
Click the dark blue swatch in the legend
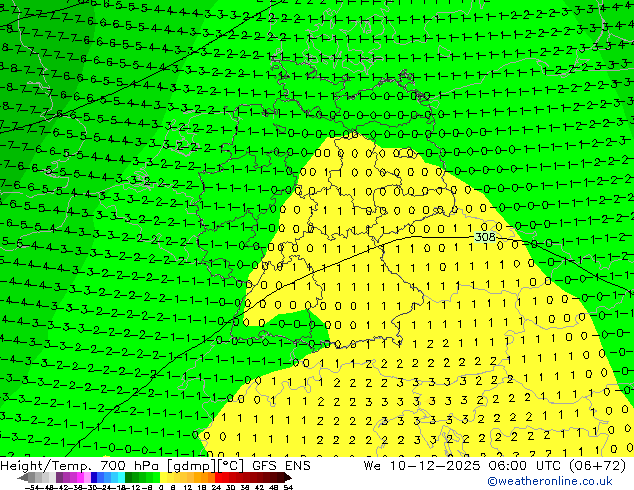pyautogui.click(x=94, y=477)
